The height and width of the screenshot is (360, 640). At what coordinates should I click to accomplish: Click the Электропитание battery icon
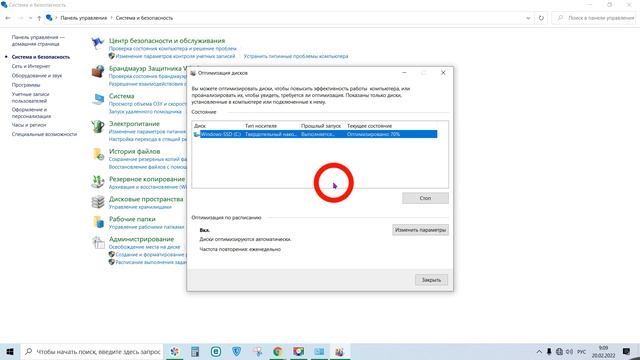click(x=98, y=127)
